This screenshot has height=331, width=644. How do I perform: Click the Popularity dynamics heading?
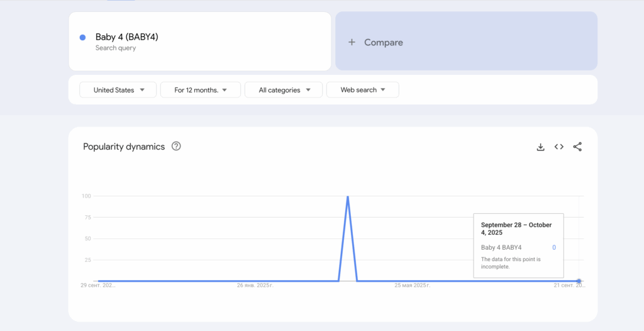124,147
